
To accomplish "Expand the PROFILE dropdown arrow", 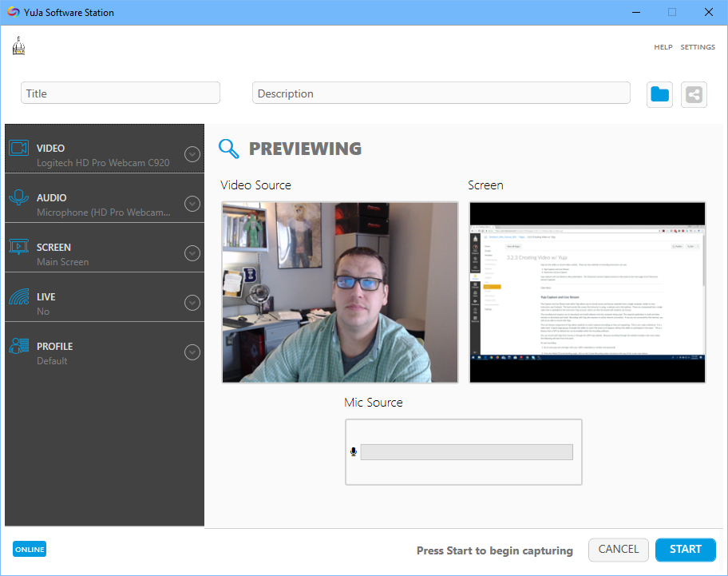I will [192, 352].
